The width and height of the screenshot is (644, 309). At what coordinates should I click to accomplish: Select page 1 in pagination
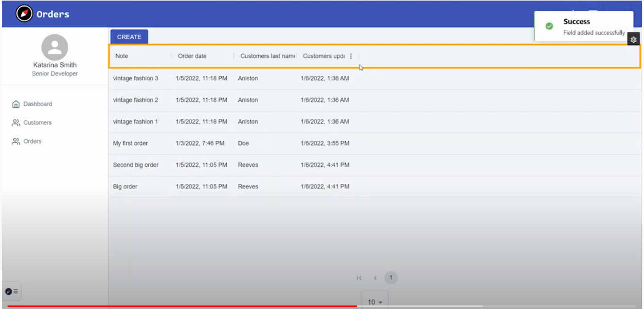(x=391, y=278)
